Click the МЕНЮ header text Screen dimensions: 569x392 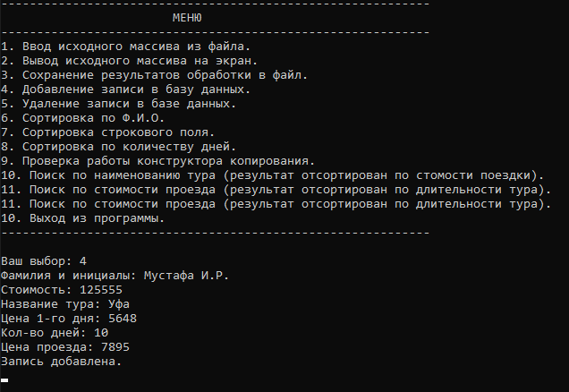tap(187, 18)
